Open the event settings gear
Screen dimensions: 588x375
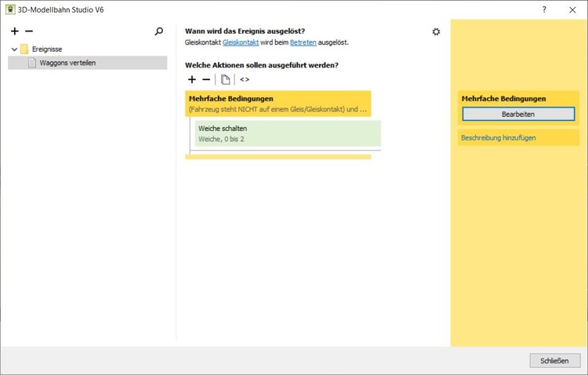436,31
